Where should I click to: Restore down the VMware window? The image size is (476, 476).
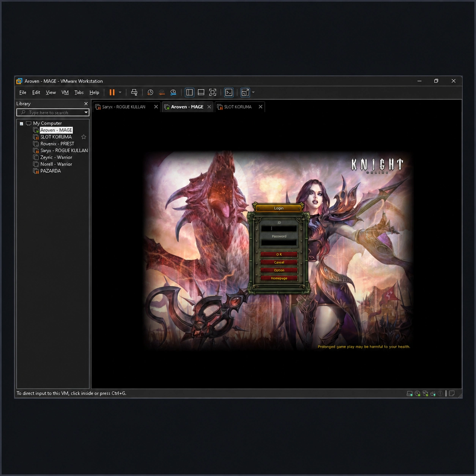pos(436,81)
